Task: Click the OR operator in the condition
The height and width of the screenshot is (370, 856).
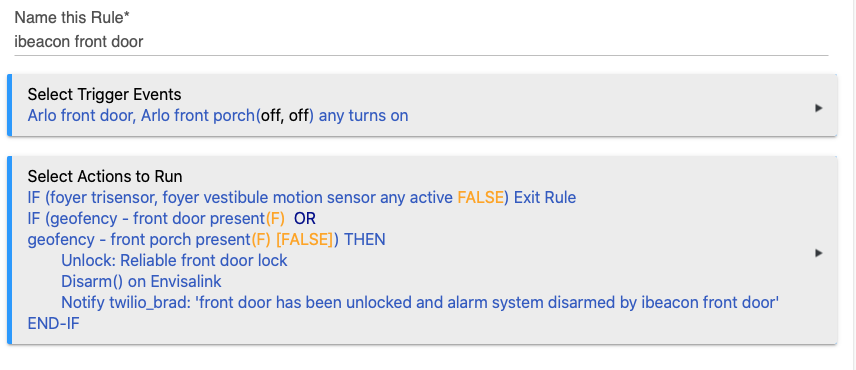Action: (x=305, y=219)
